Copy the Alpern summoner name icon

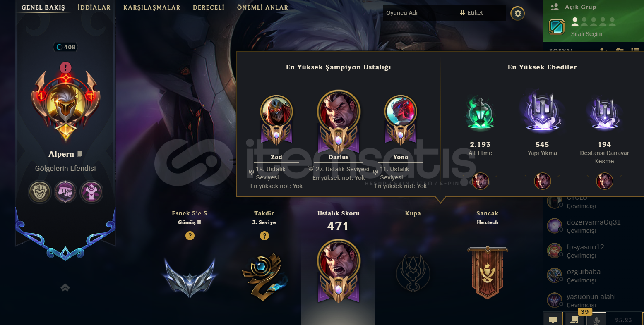[x=79, y=154]
